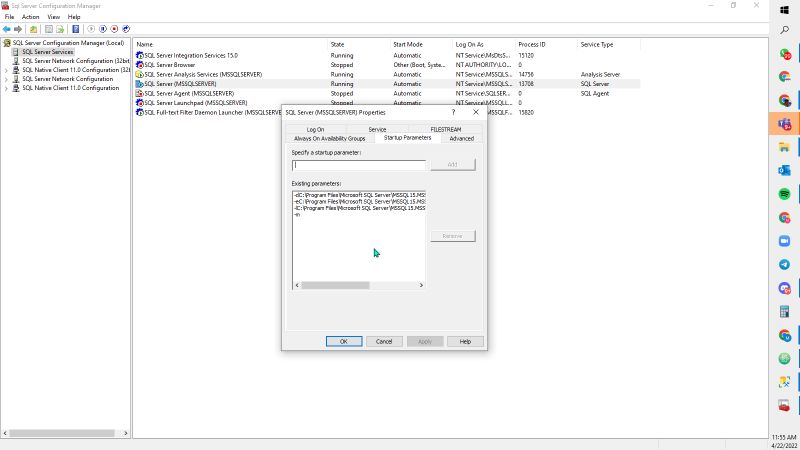Viewport: 800px width, 450px height.
Task: Select the SQL Server Configuration Manager (Local) root icon
Action: pos(7,43)
